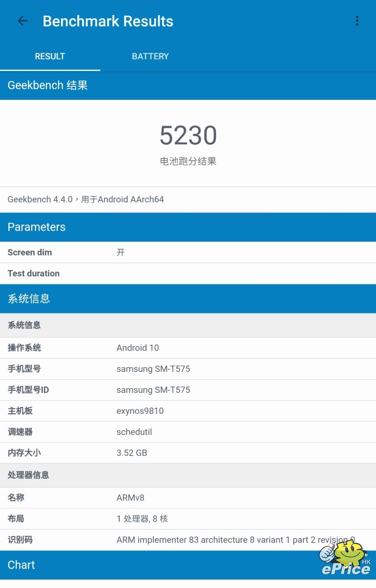The height and width of the screenshot is (588, 376).
Task: Tap the 操作系统 label
Action: tap(25, 348)
